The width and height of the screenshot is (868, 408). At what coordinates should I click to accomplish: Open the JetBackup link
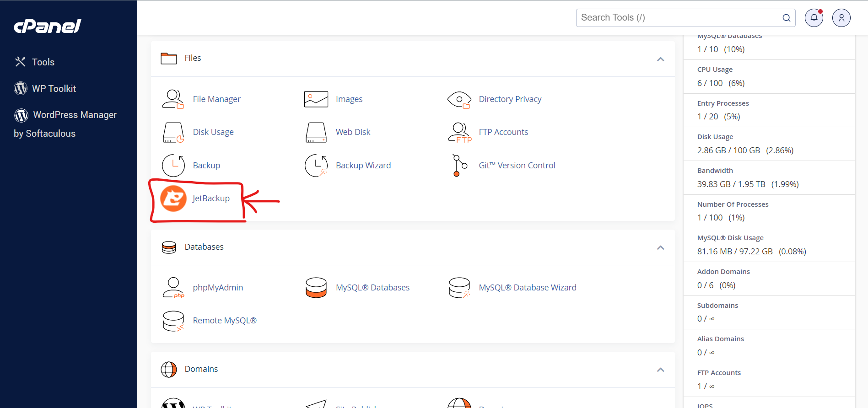point(211,199)
